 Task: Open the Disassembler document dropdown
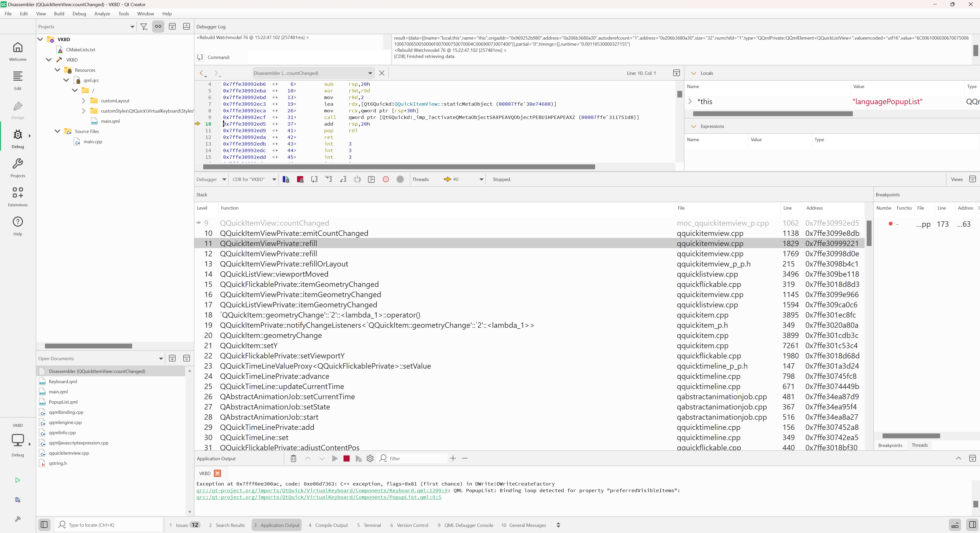[313, 73]
